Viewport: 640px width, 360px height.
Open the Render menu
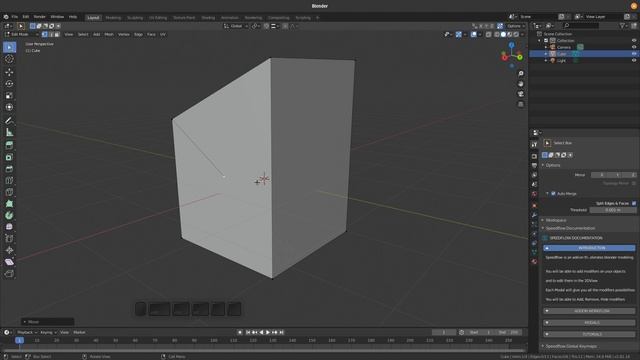40,17
